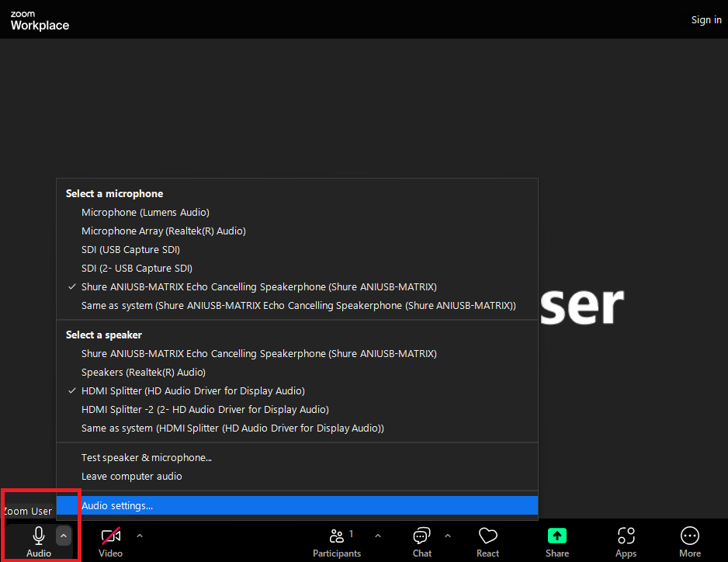The width and height of the screenshot is (728, 562).
Task: Expand the Video options chevron
Action: (x=140, y=535)
